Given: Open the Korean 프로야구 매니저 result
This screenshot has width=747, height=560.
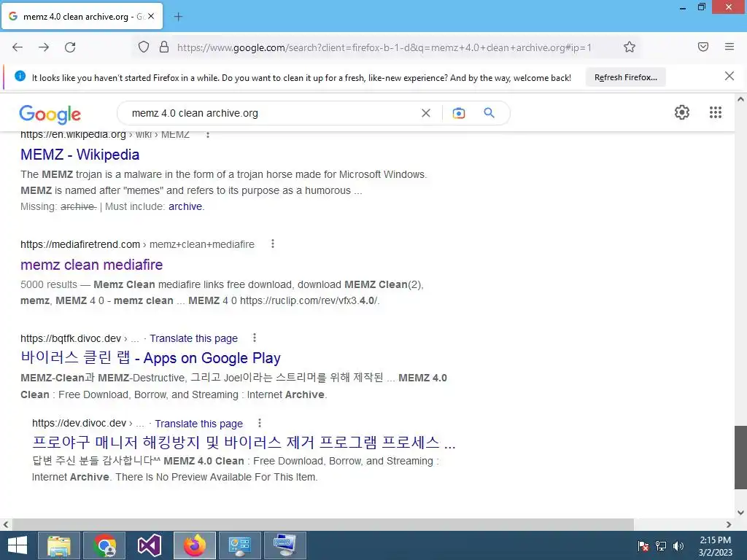Looking at the screenshot, I should click(244, 443).
